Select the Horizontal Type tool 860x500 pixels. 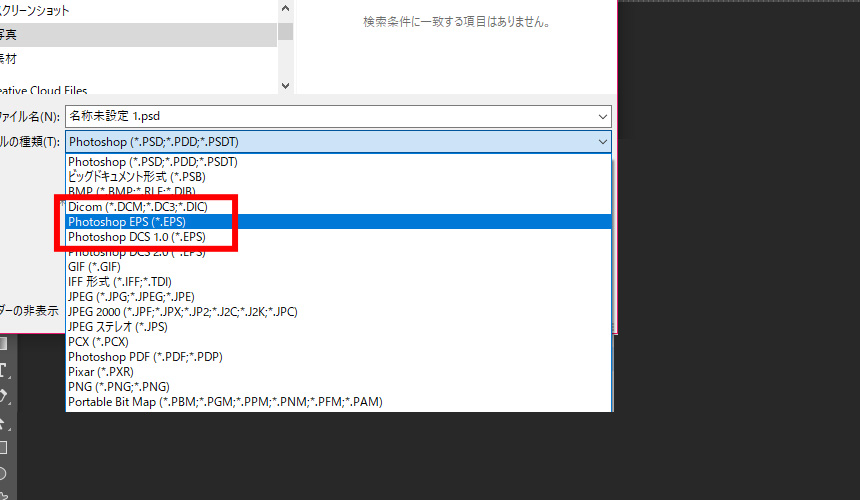click(x=3, y=370)
